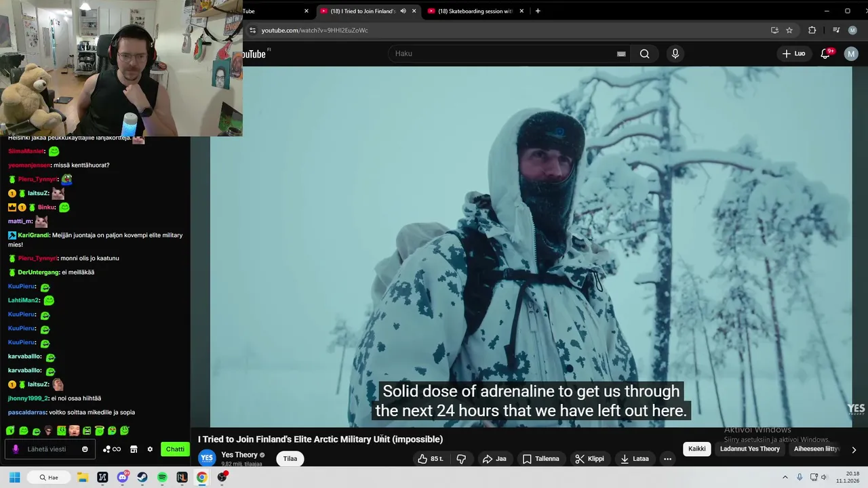This screenshot has width=868, height=488.
Task: Open the on-screen keyboard icon in search box
Action: (621, 54)
